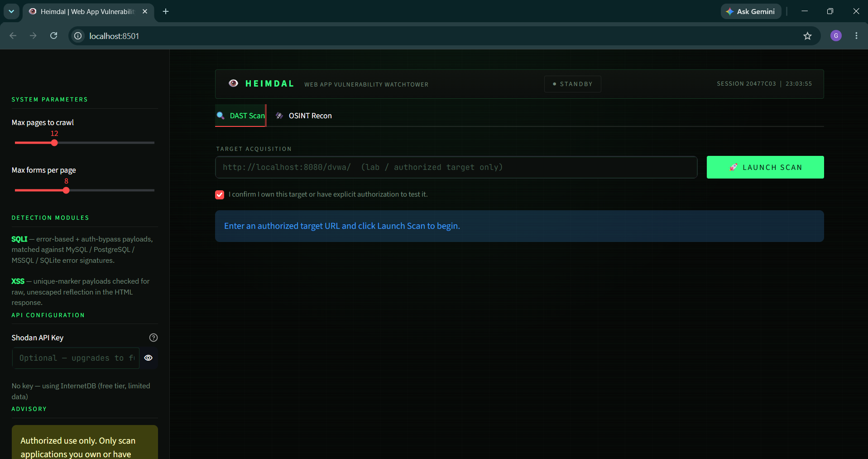This screenshot has height=459, width=868.
Task: Open a new browser tab
Action: (166, 11)
